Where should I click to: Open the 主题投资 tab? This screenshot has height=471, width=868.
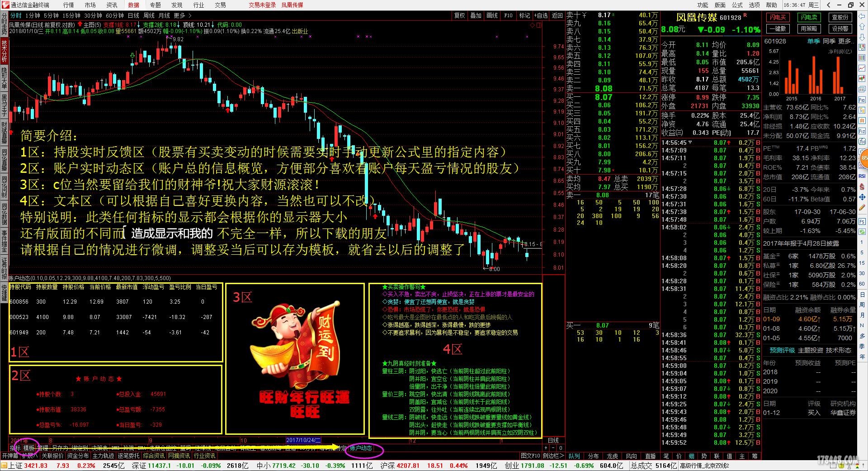click(x=811, y=350)
